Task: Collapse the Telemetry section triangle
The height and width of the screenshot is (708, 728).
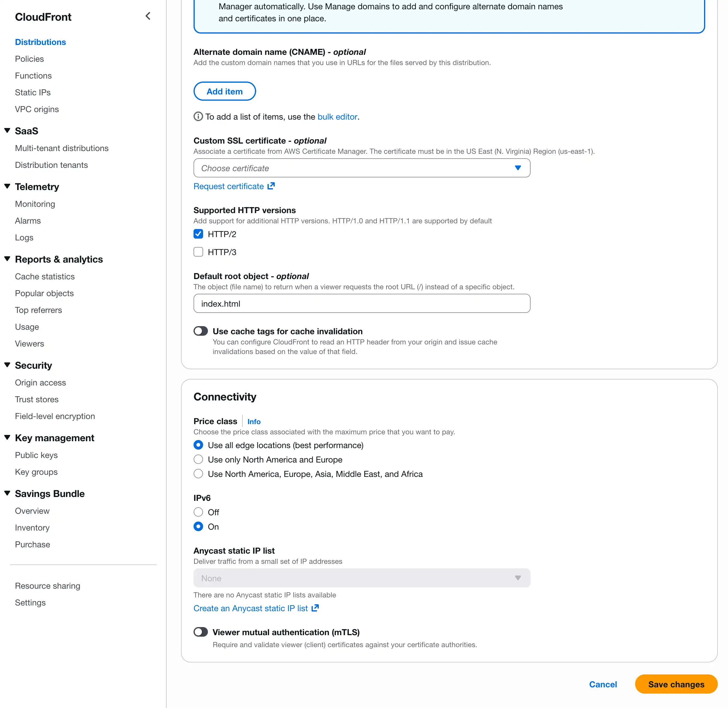Action: pyautogui.click(x=7, y=186)
